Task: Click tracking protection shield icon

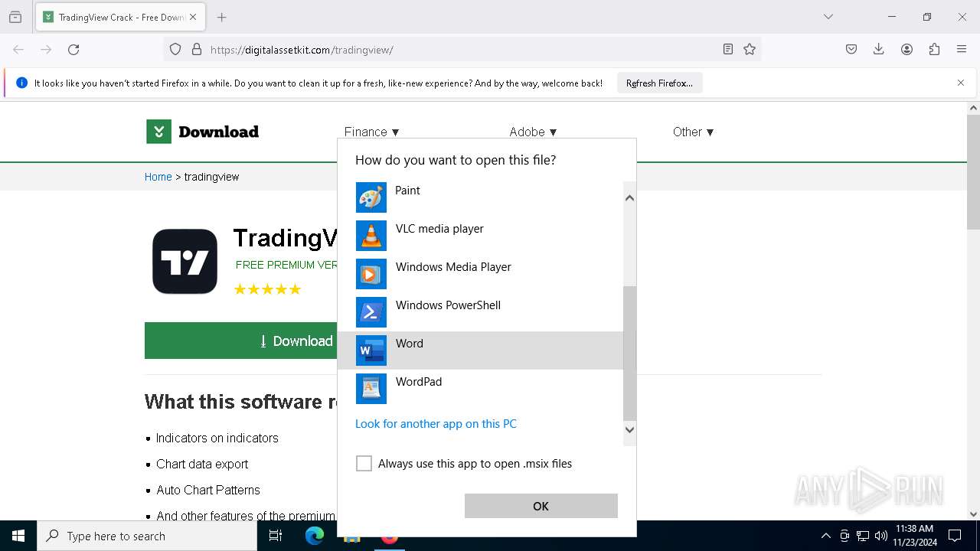Action: (175, 50)
